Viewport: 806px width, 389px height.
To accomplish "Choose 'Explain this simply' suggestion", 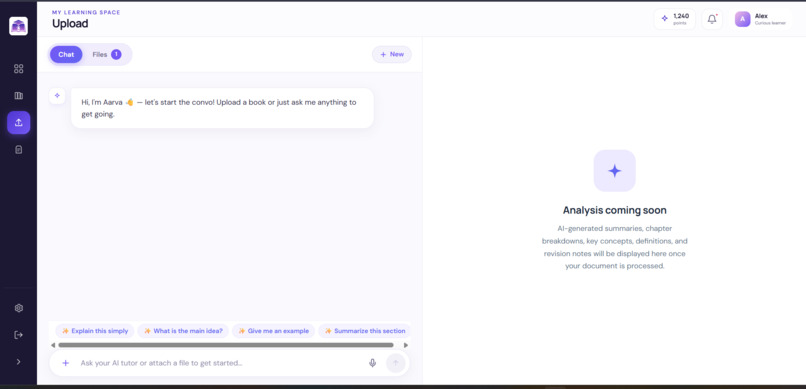I will pyautogui.click(x=95, y=331).
